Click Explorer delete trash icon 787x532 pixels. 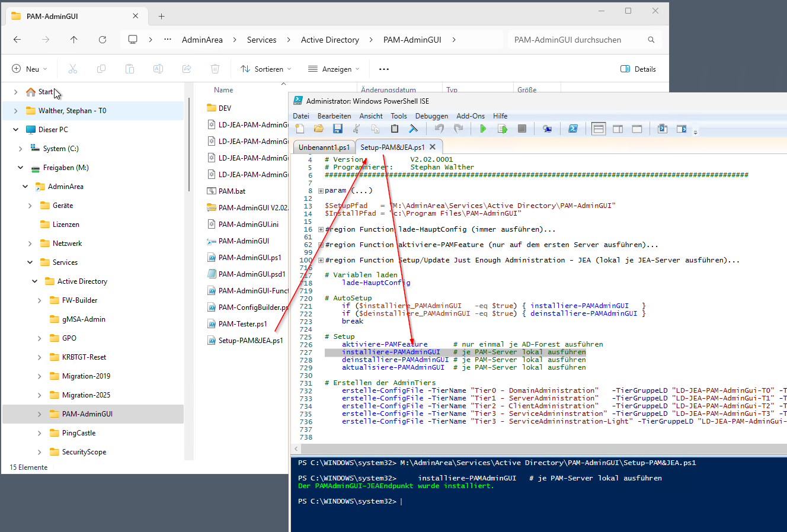tap(215, 69)
